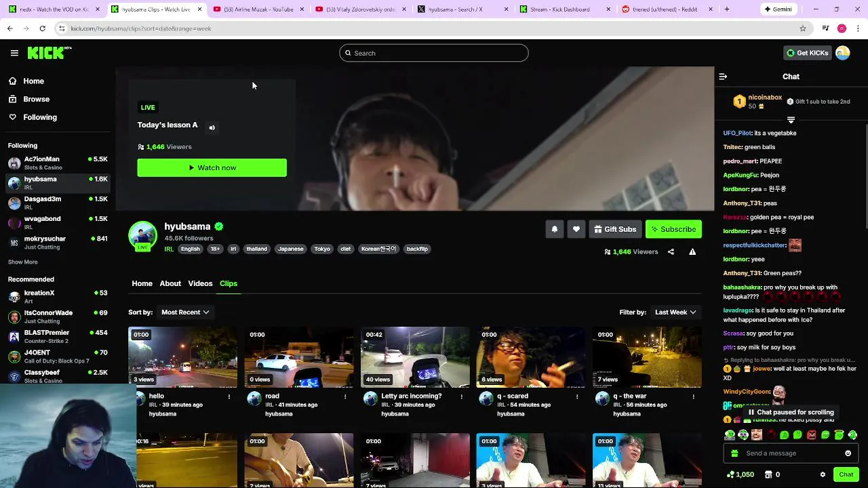868x488 pixels.
Task: Open kreationX in Recommended list
Action: pyautogui.click(x=58, y=297)
